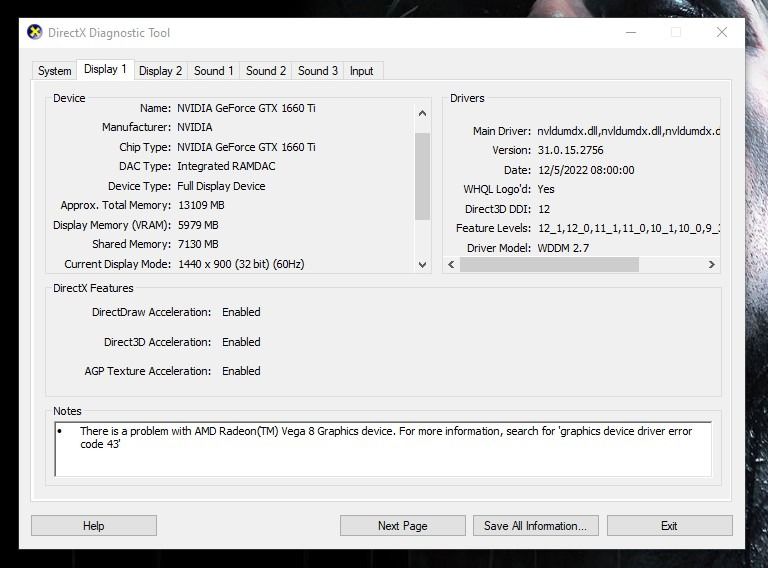
Task: Click the Device panel scroll up arrow
Action: coord(422,114)
